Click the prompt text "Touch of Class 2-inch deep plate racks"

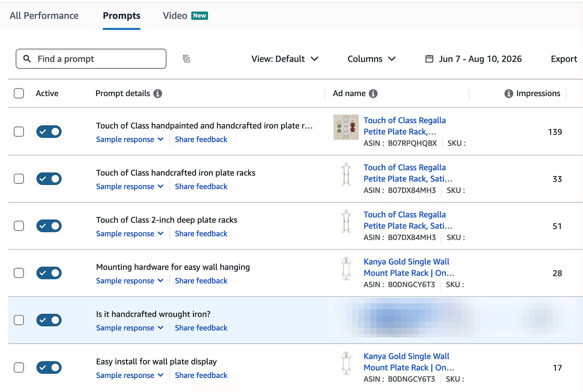tap(167, 220)
